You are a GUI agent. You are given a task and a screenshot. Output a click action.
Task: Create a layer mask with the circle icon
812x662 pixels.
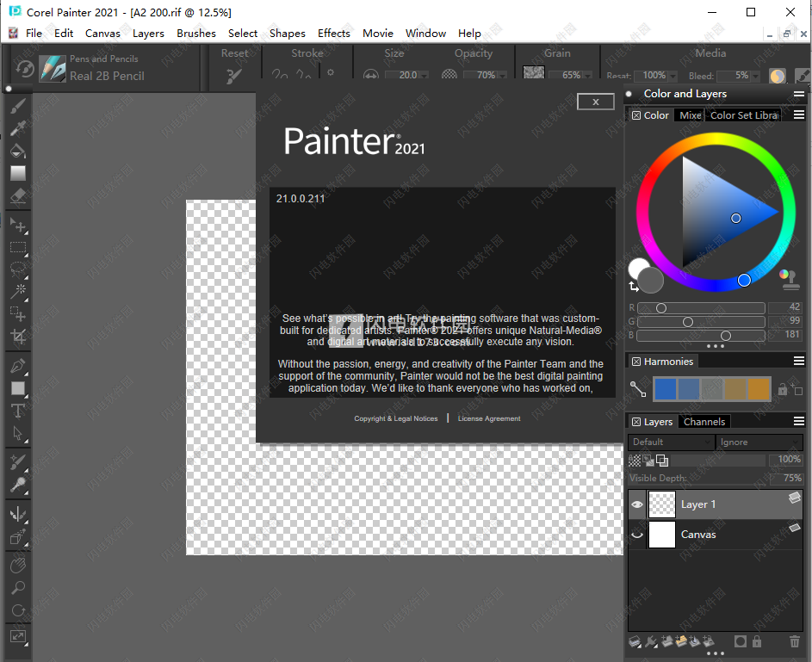click(741, 642)
